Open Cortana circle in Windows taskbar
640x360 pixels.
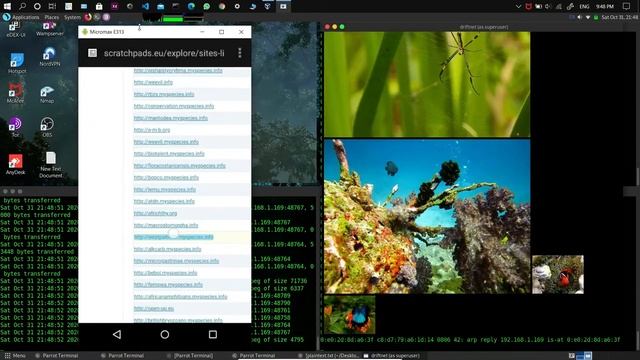(x=37, y=6)
